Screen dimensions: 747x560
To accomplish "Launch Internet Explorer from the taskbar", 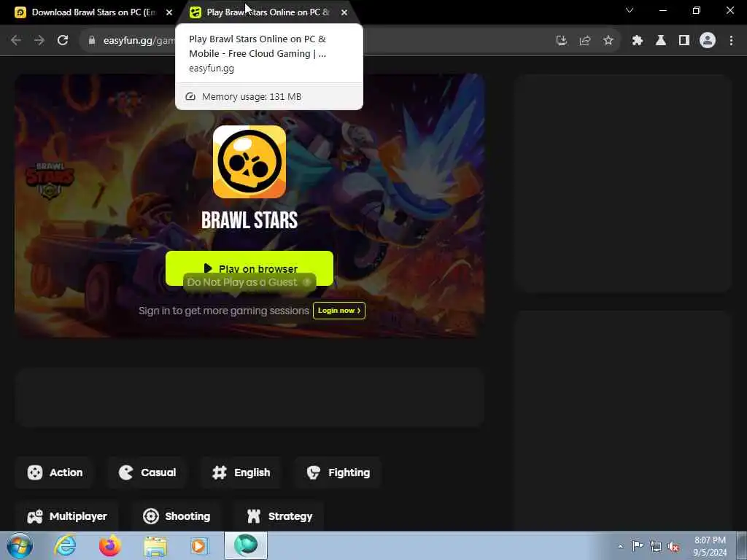I will pos(65,545).
